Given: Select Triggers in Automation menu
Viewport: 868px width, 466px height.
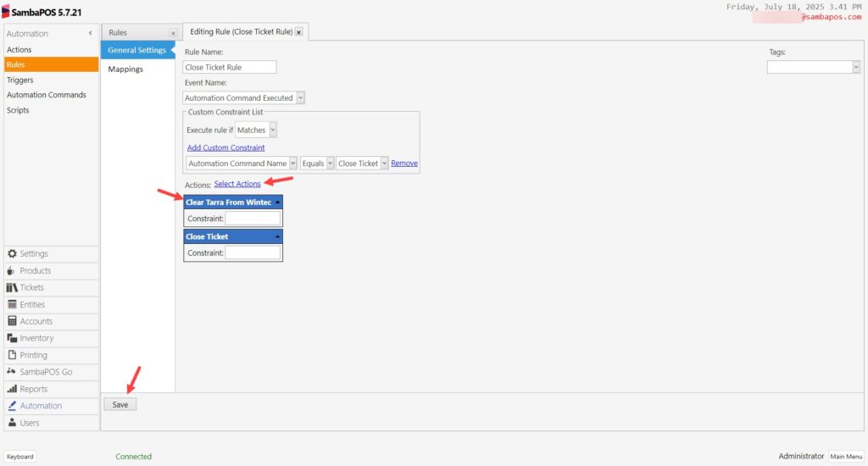Looking at the screenshot, I should (51, 80).
